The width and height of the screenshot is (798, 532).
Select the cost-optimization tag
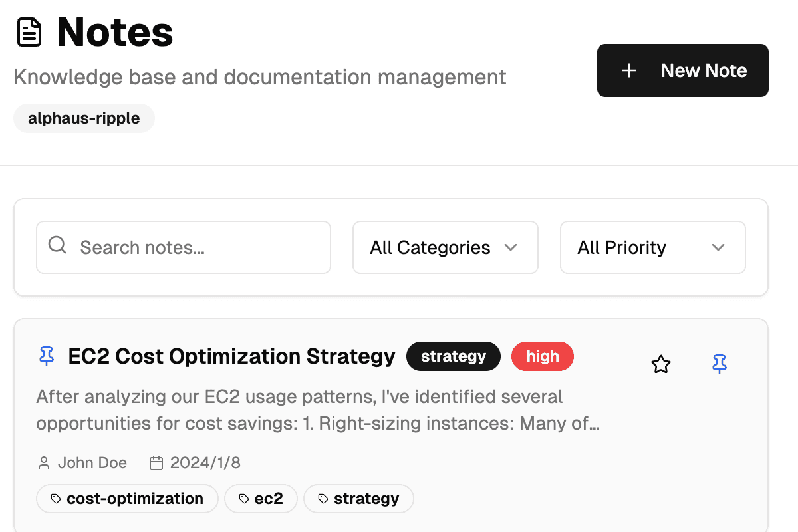(127, 499)
